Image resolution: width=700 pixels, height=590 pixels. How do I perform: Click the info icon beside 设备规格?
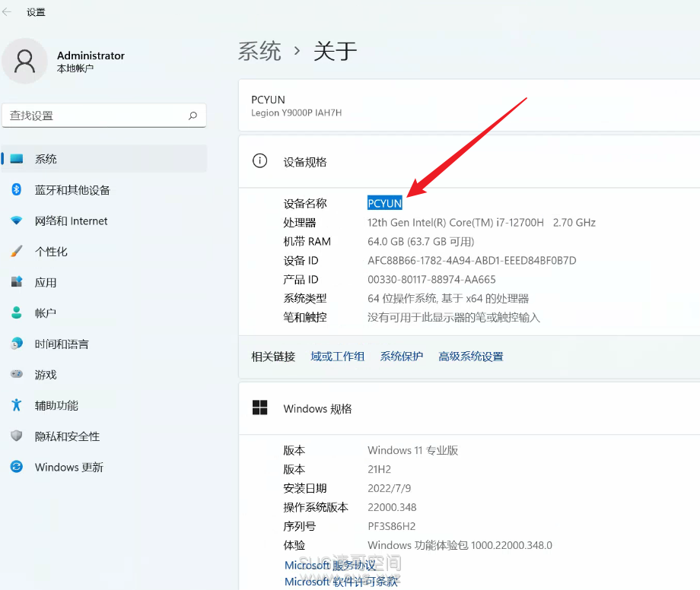coord(259,160)
